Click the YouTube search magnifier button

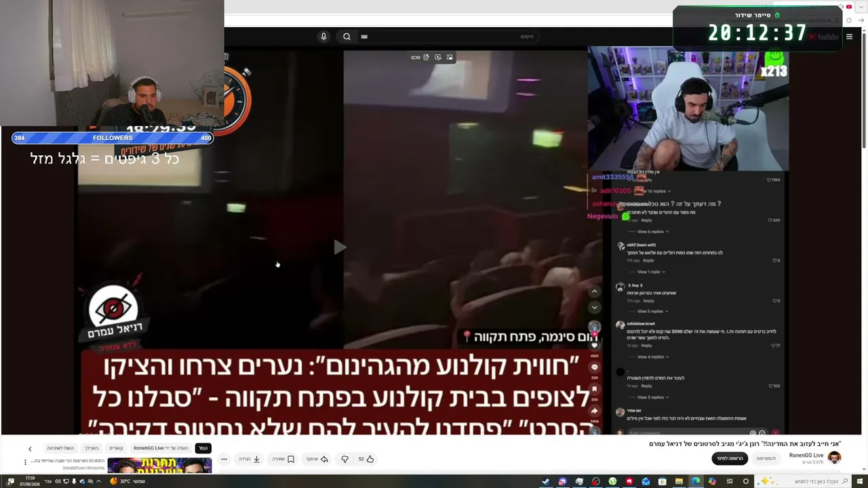[x=347, y=37]
